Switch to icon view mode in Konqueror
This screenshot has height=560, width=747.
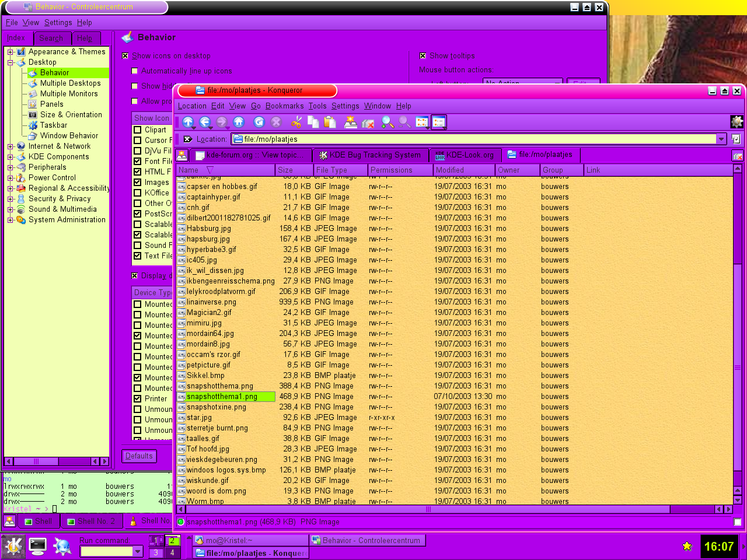pos(422,122)
